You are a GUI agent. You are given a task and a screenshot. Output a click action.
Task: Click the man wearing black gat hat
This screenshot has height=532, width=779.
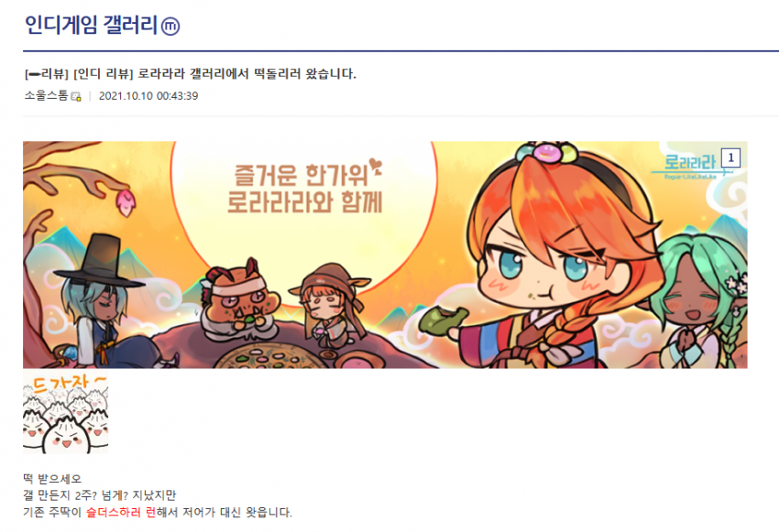tap(99, 303)
